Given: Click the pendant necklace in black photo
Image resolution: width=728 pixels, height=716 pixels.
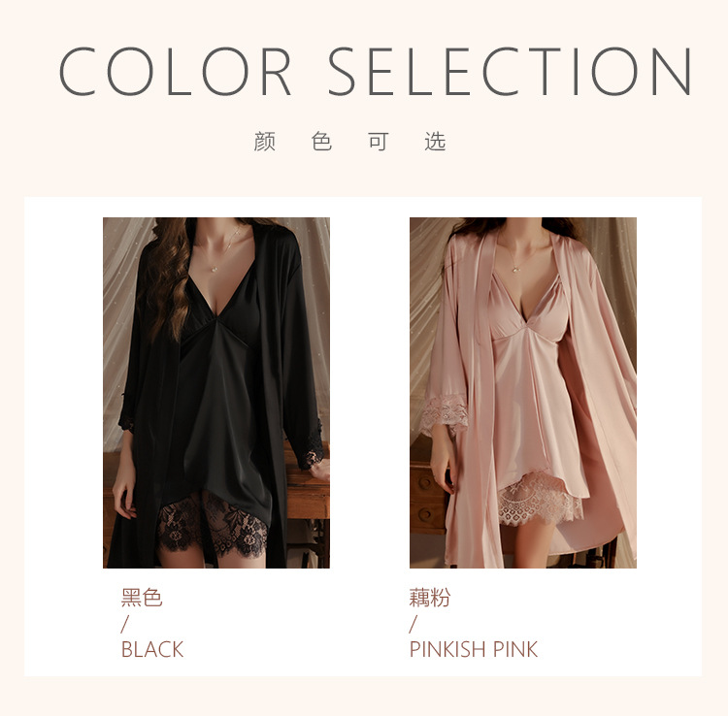Looking at the screenshot, I should (215, 269).
